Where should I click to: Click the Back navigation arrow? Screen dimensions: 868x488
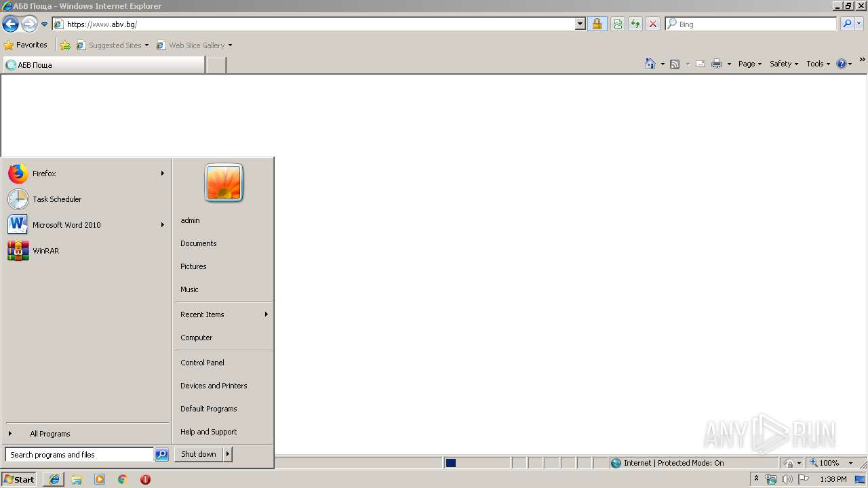click(x=10, y=24)
